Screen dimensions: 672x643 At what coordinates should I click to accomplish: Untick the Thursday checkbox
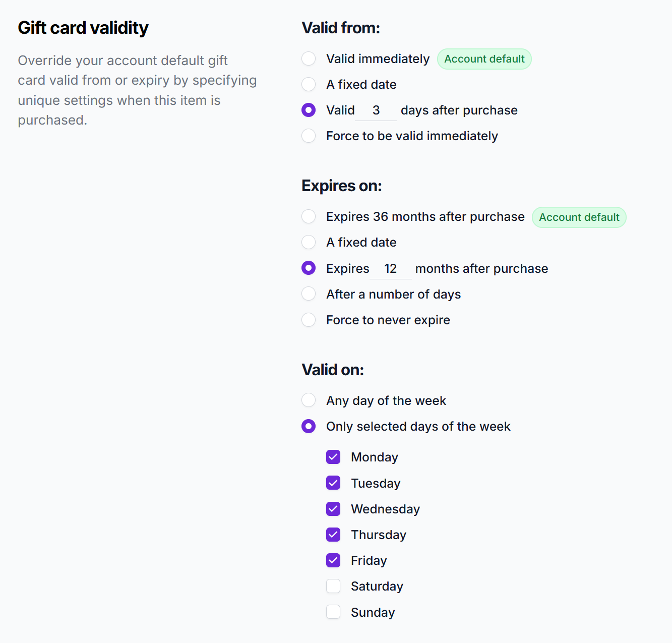333,535
